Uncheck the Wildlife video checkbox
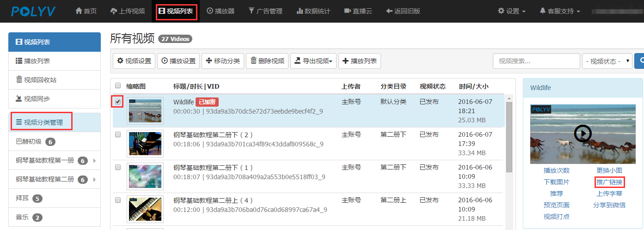Viewport: 644px width, 230px height. tap(118, 101)
